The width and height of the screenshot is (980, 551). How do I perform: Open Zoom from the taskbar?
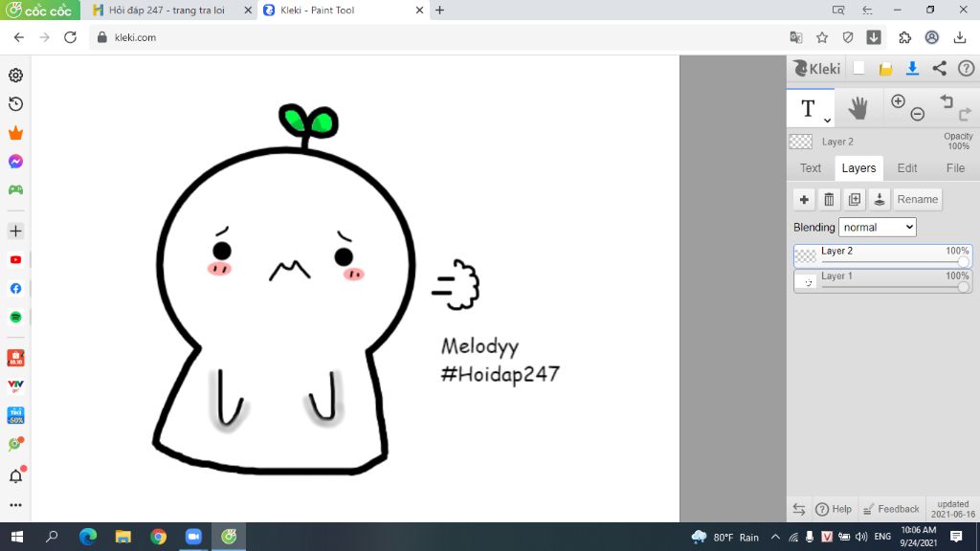click(x=193, y=537)
